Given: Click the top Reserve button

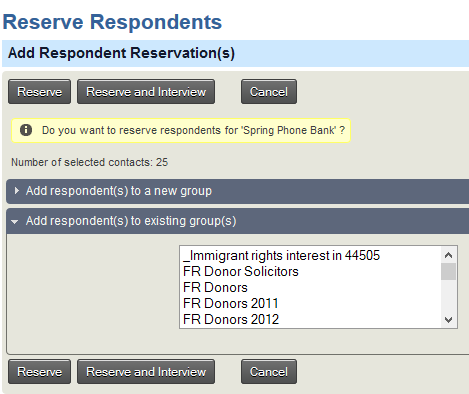Looking at the screenshot, I should (39, 92).
